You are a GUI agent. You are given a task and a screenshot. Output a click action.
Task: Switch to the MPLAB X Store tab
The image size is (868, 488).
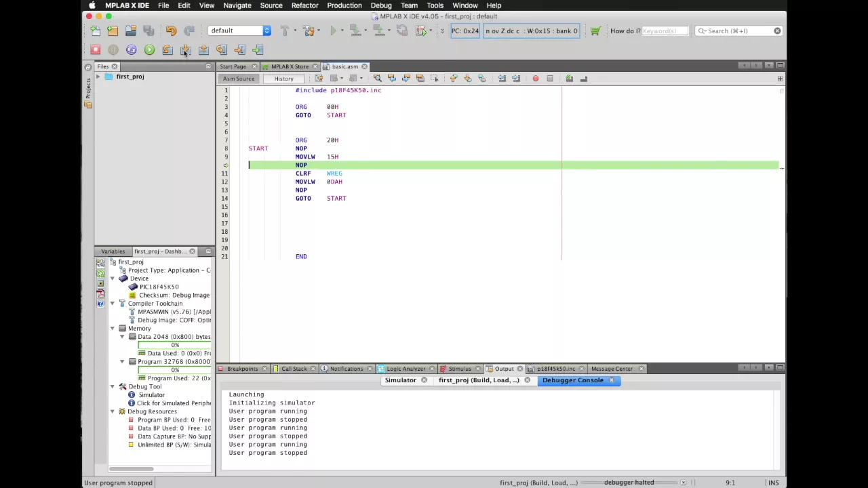(290, 66)
